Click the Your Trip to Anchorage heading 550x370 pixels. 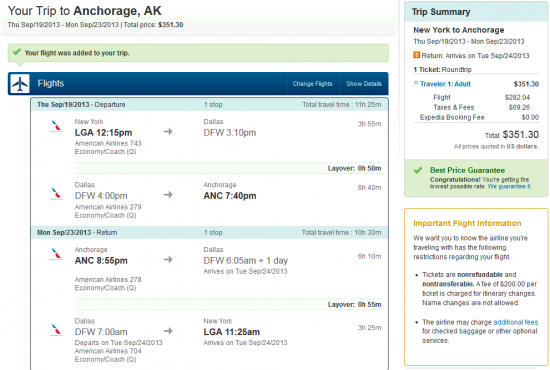pyautogui.click(x=85, y=11)
